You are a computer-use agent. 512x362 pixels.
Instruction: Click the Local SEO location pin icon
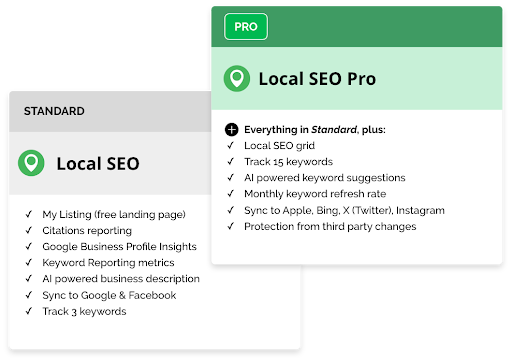pyautogui.click(x=31, y=163)
